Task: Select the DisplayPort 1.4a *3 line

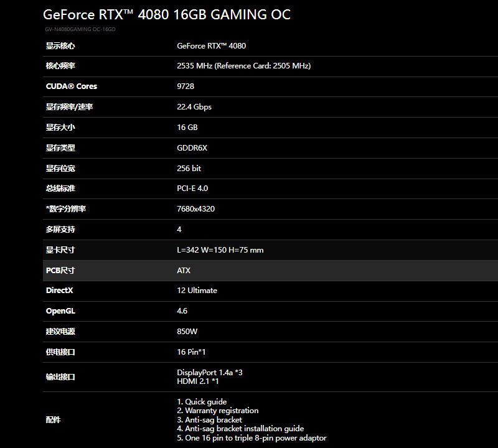Action: 210,373
